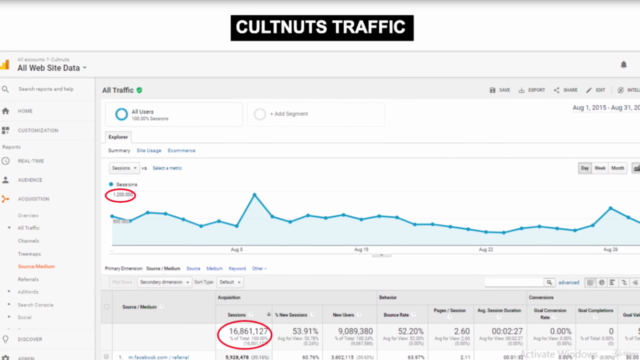The image size is (640, 360).
Task: Open the Other dimension dropdown
Action: [259, 269]
